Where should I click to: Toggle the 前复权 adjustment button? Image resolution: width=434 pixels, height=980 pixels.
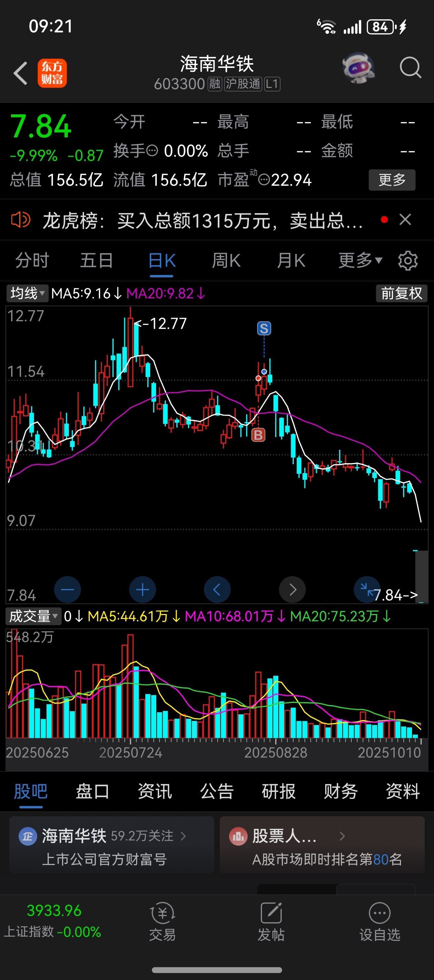[x=402, y=293]
